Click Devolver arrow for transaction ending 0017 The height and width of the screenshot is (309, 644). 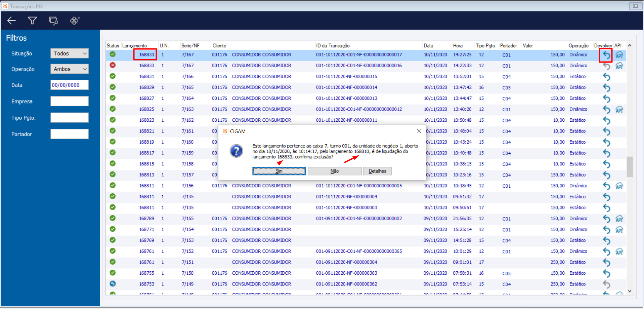(x=606, y=55)
